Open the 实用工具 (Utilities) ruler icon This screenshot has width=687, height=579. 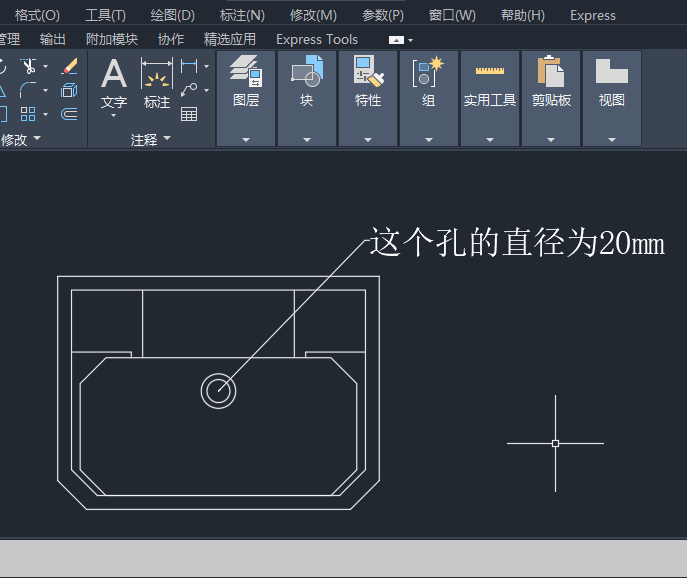tap(490, 71)
